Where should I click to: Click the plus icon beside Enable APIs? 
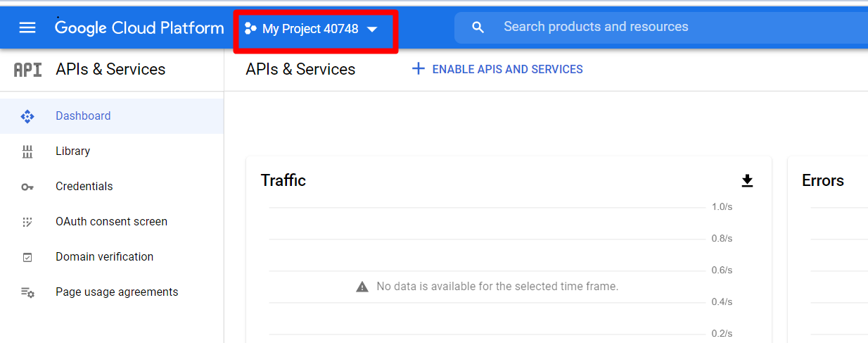click(419, 69)
